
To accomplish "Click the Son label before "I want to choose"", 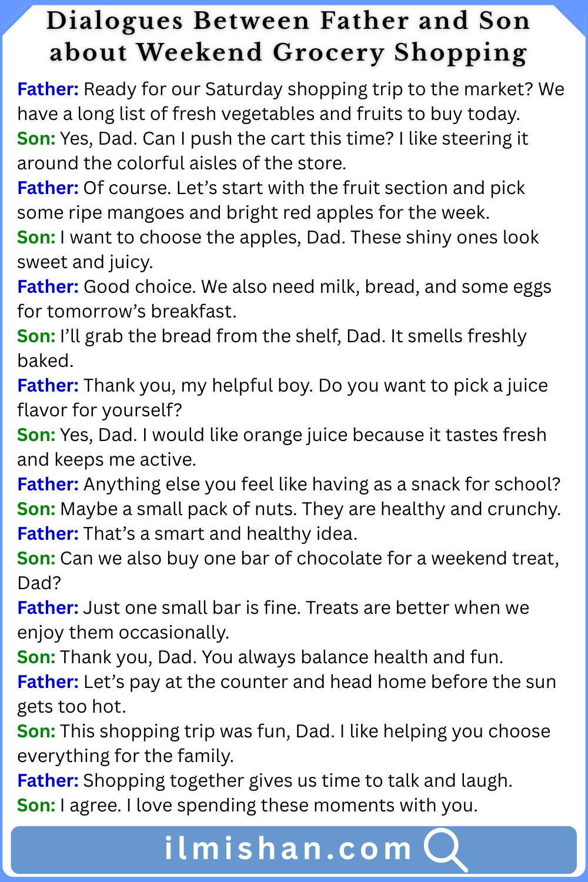I will pos(36,238).
